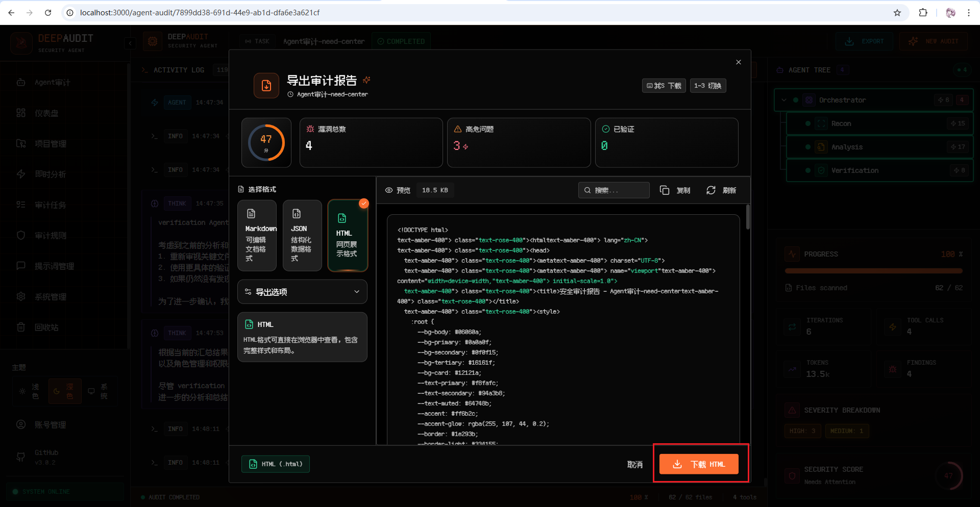The image size is (980, 507).
Task: Click the sparkle icon beside dialog title
Action: tap(366, 80)
